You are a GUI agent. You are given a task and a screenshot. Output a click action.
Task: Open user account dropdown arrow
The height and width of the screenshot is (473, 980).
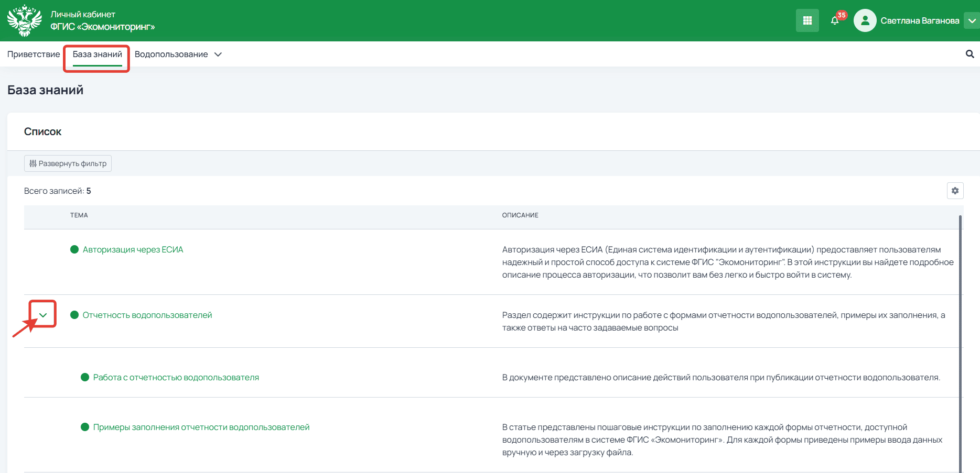point(972,21)
